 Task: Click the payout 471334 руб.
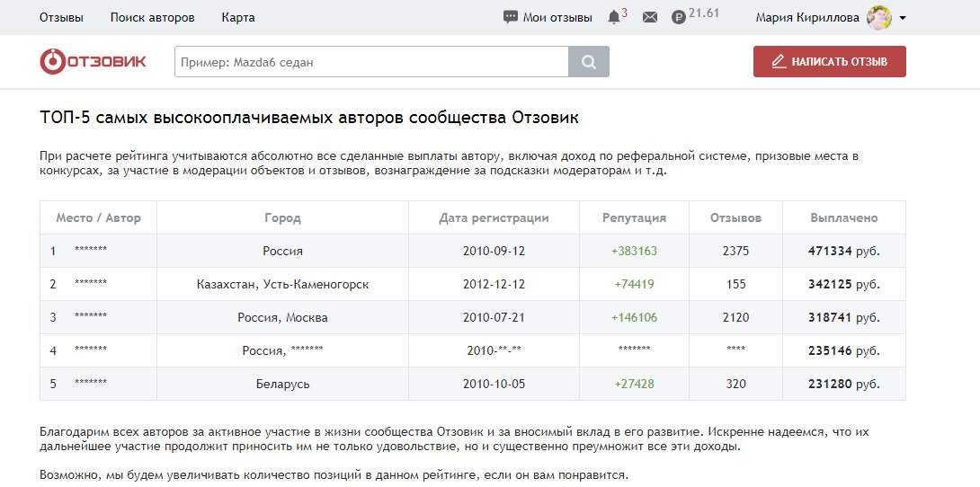pyautogui.click(x=843, y=251)
